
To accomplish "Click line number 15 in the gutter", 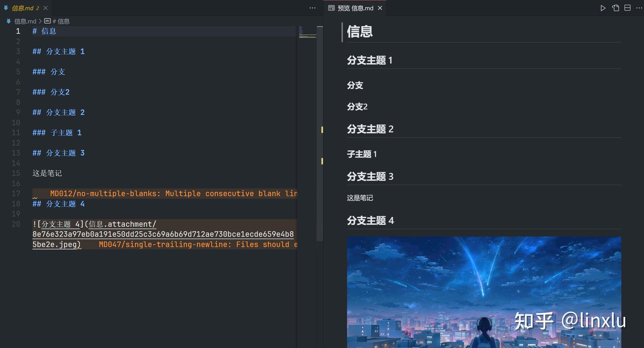I will [x=16, y=173].
